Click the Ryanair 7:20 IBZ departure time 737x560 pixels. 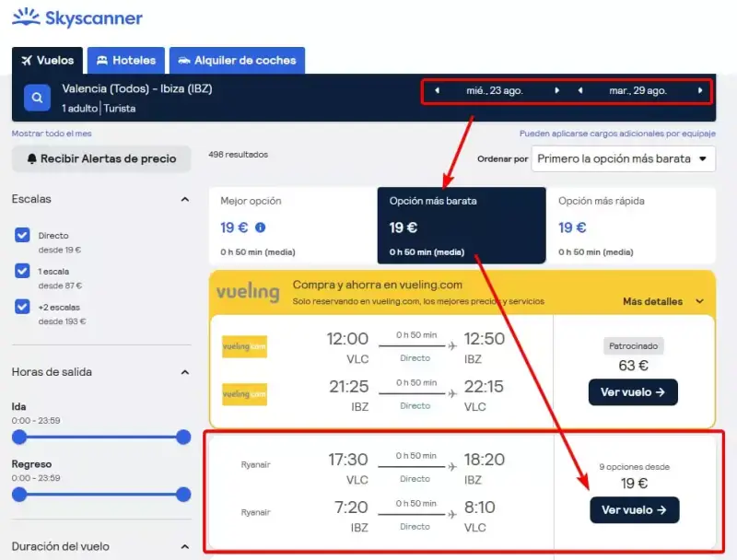(351, 507)
